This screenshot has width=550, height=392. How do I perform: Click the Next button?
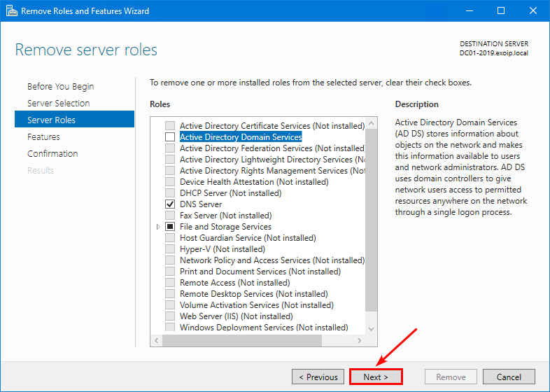click(376, 377)
